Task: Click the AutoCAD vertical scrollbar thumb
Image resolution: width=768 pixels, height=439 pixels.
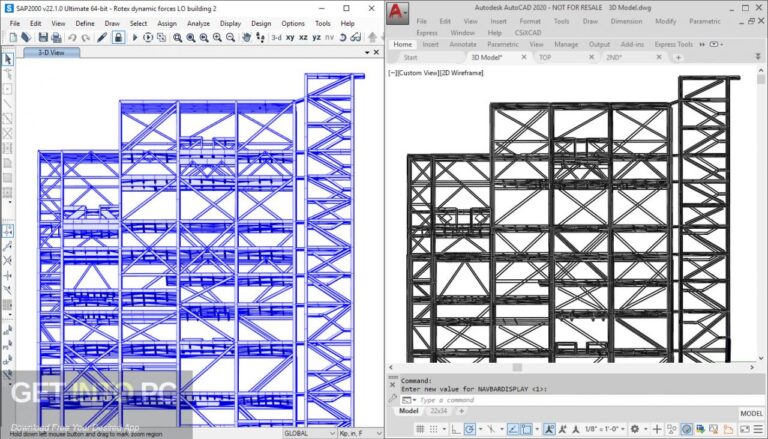Action: pyautogui.click(x=761, y=79)
